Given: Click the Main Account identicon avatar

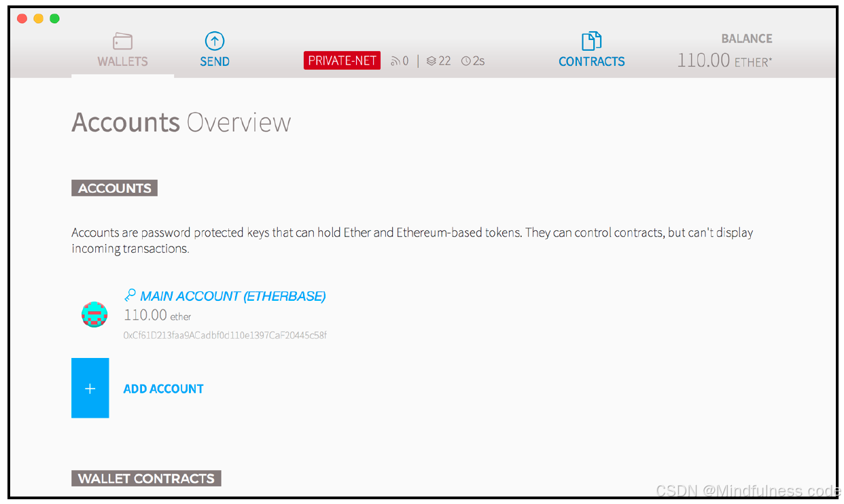Looking at the screenshot, I should point(94,314).
